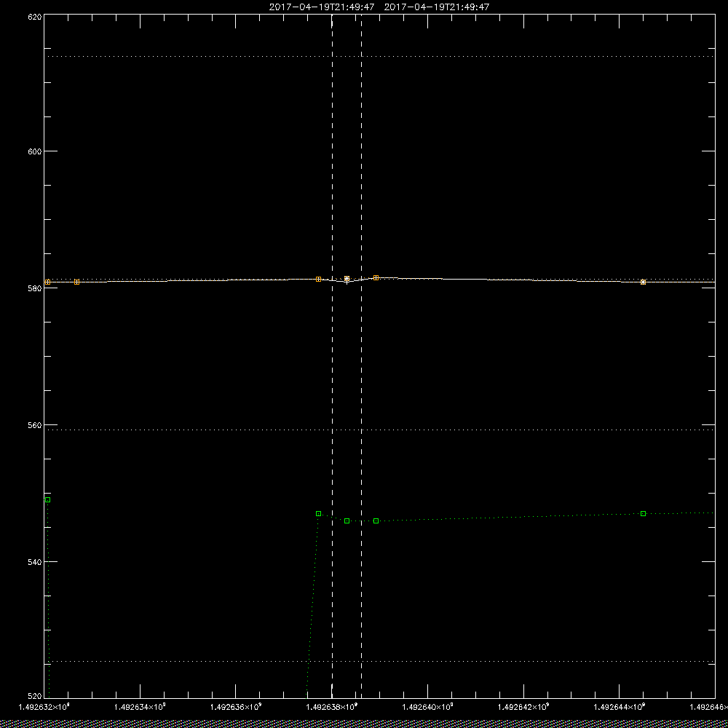
Task: Select the left dashed vertical time marker
Action: 332,356
